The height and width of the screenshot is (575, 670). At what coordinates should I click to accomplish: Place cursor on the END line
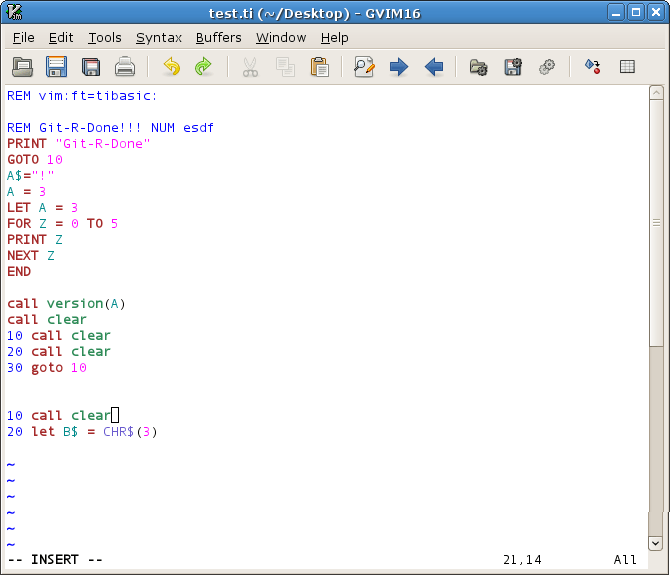point(19,272)
